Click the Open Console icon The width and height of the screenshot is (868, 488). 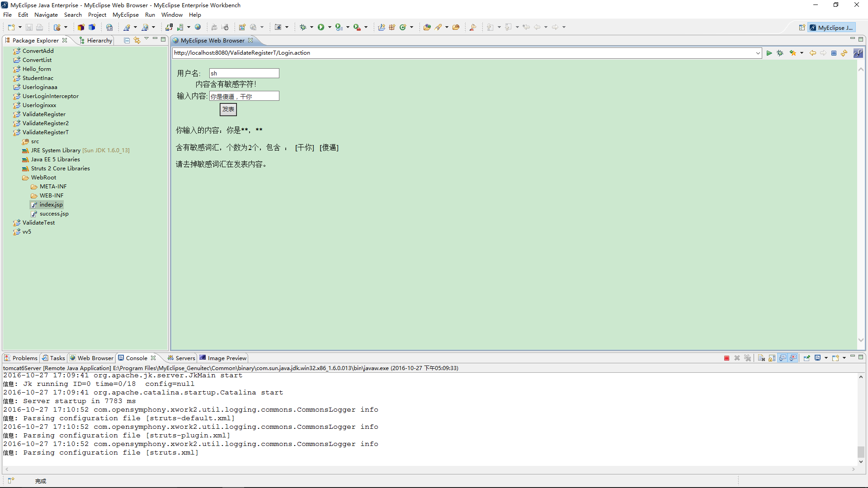pyautogui.click(x=835, y=358)
